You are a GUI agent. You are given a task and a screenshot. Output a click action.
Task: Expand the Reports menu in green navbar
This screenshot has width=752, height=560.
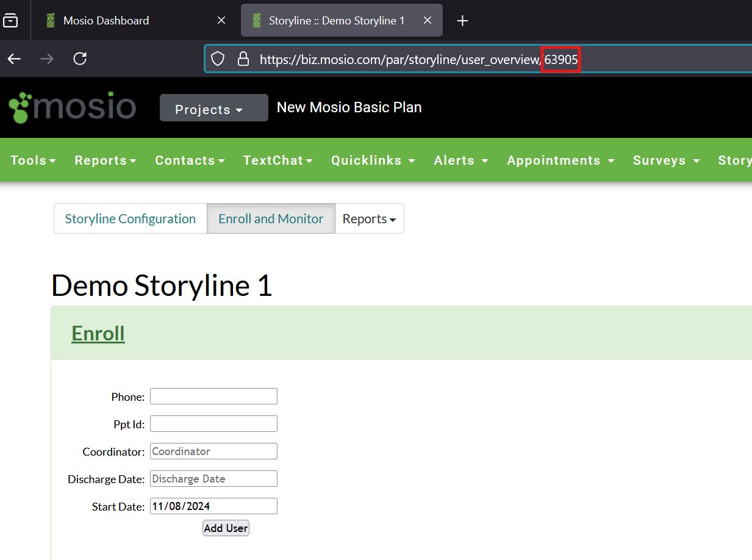tap(106, 160)
